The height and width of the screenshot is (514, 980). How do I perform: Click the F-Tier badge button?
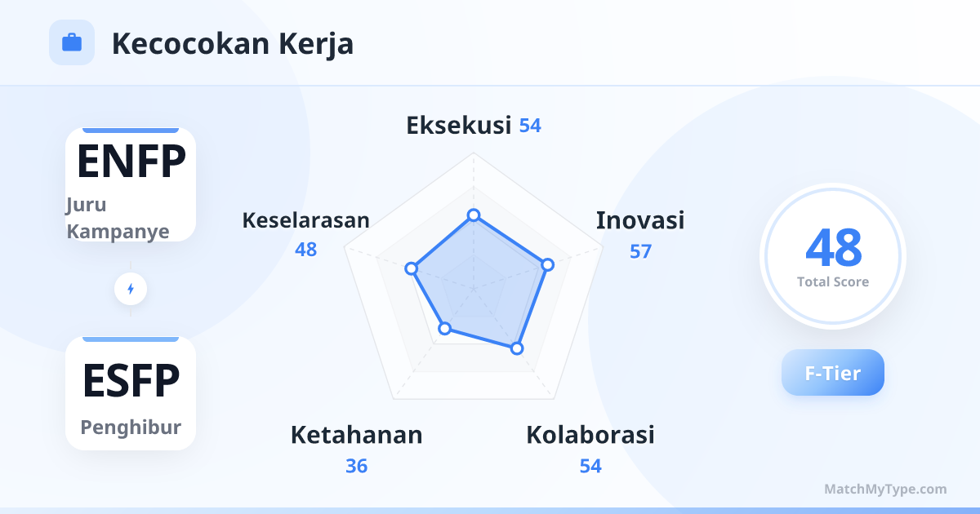pos(832,373)
